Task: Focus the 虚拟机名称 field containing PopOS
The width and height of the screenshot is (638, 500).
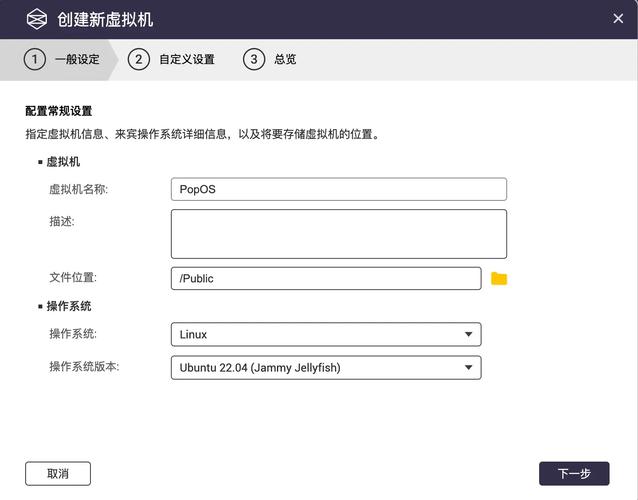Action: point(339,189)
